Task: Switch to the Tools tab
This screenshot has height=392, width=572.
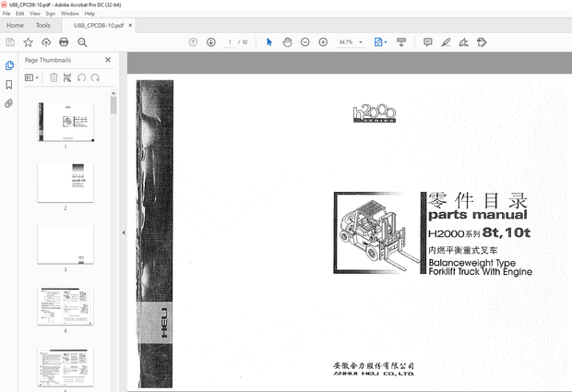Action: click(43, 25)
